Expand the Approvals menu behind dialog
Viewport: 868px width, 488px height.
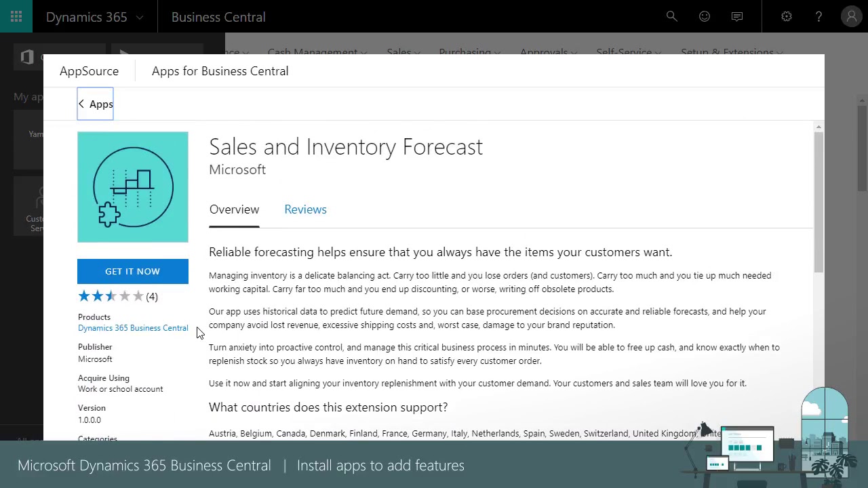549,52
